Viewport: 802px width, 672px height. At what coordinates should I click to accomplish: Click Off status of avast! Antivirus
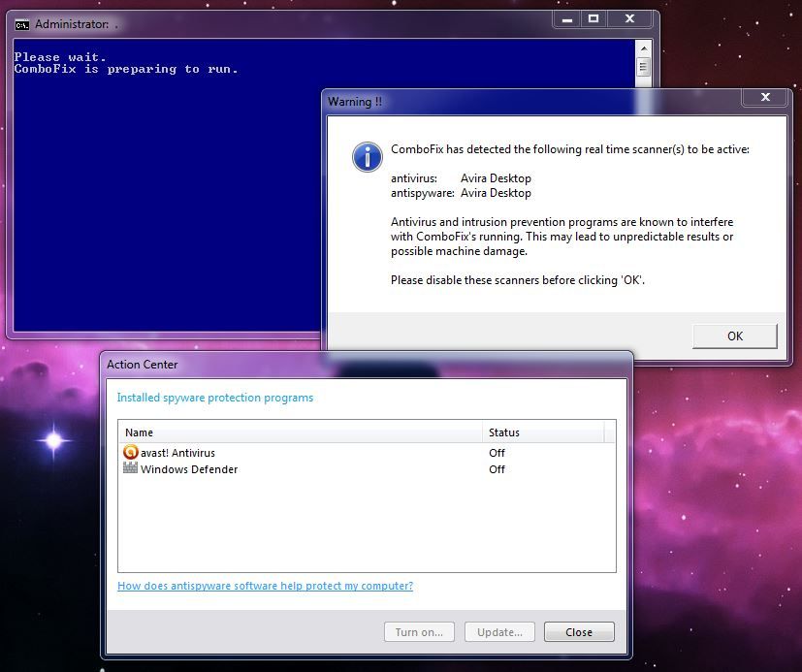[497, 453]
